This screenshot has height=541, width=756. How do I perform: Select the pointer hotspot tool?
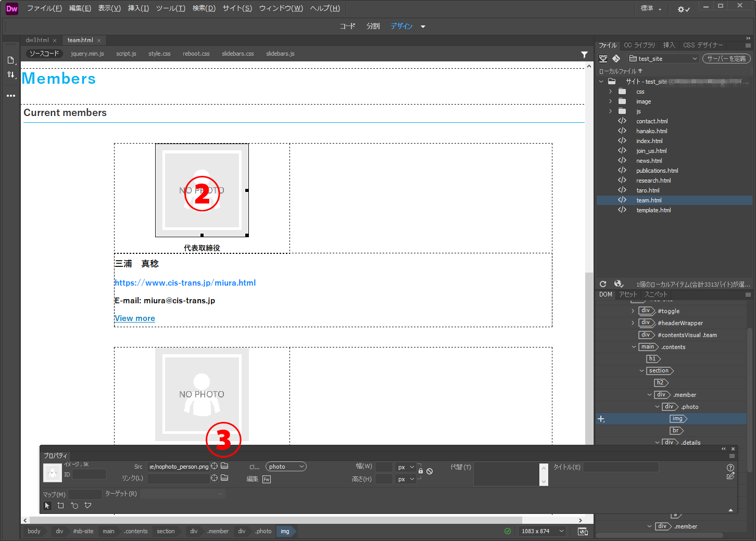[47, 506]
